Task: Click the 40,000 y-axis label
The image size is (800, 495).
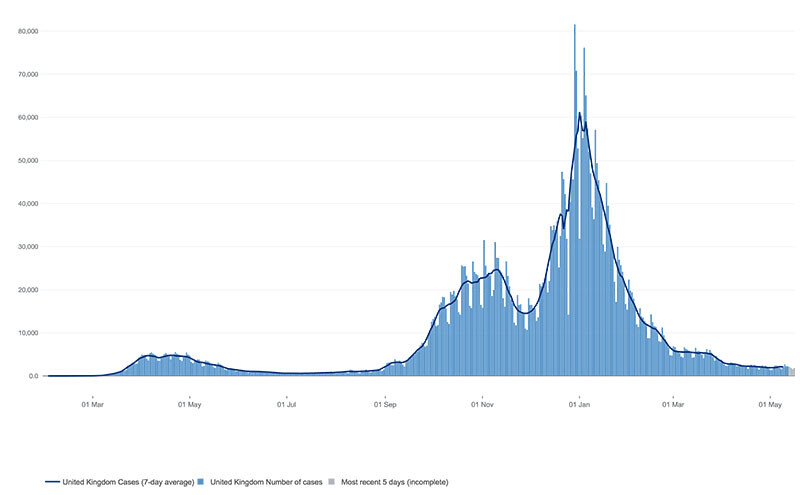Action: pos(28,204)
